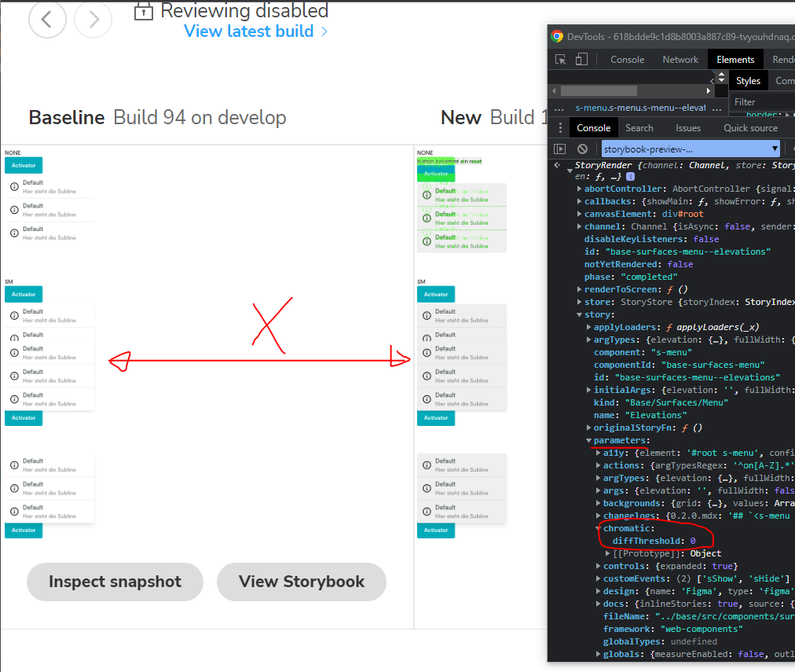Toggle the device toolbar icon

pos(580,59)
